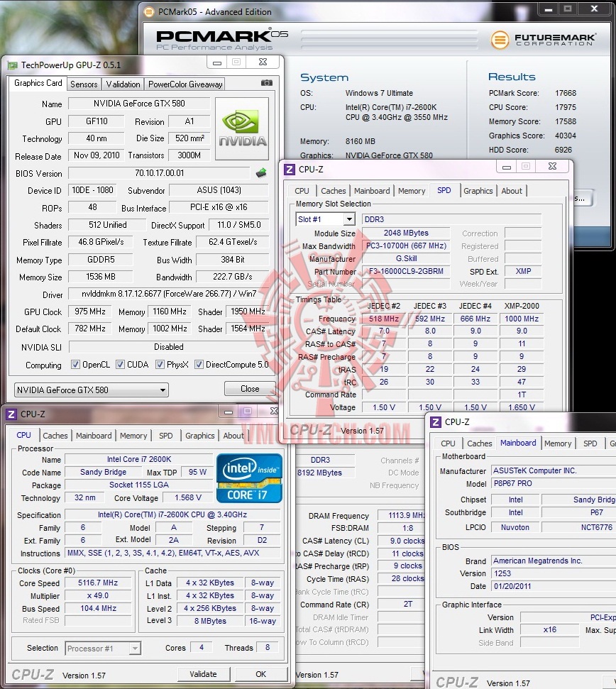Click the Core Voltage value 1.568 V
The height and width of the screenshot is (689, 616).
tap(188, 497)
